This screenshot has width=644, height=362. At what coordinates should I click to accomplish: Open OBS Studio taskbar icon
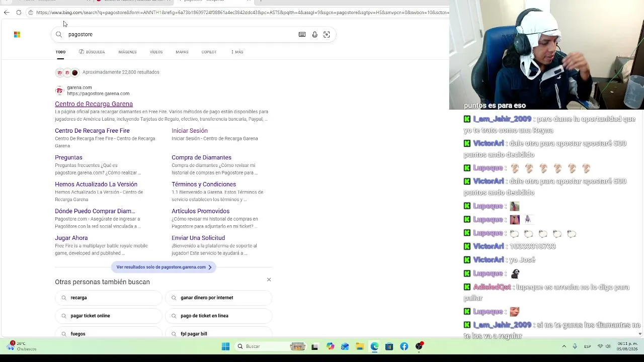[419, 346]
